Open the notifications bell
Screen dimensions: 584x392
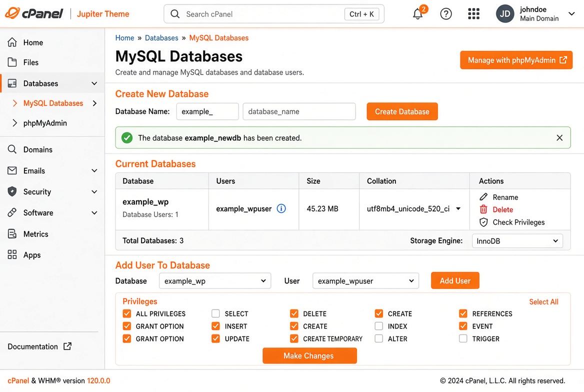coord(418,14)
